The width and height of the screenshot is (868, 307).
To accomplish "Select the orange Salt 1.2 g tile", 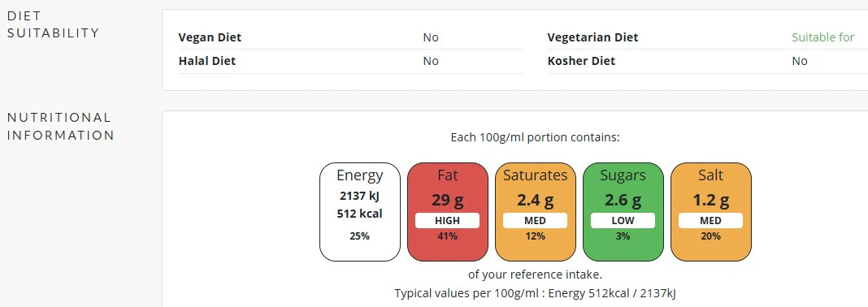I will point(711,212).
